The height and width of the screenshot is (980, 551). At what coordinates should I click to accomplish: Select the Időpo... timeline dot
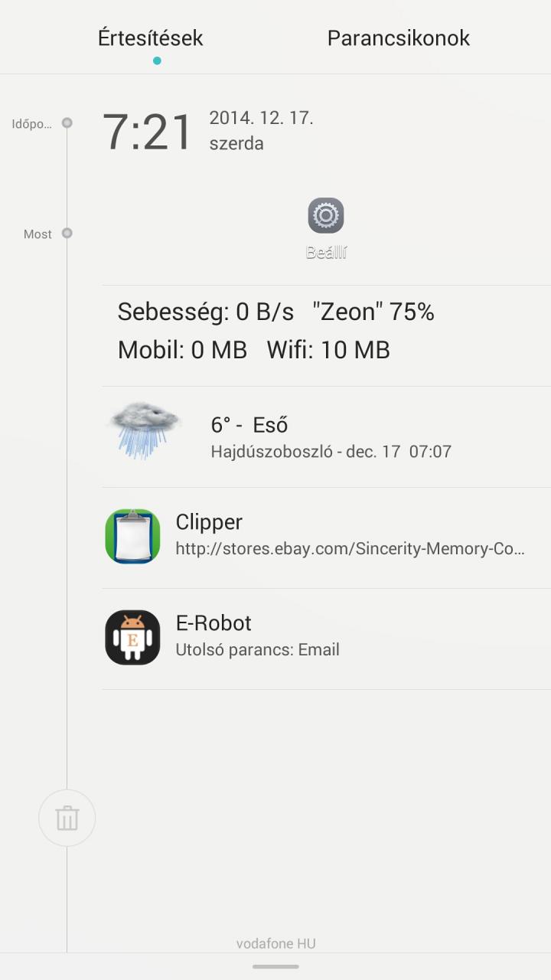[x=67, y=122]
